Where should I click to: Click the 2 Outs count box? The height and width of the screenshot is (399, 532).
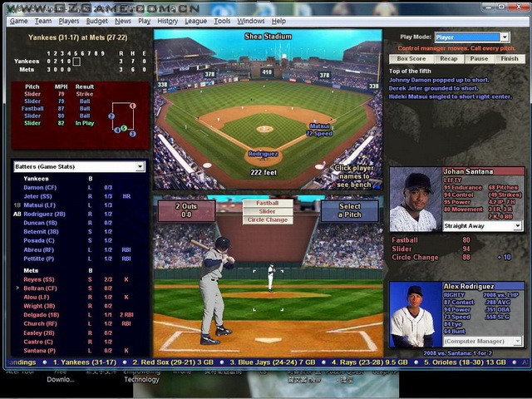(x=186, y=210)
